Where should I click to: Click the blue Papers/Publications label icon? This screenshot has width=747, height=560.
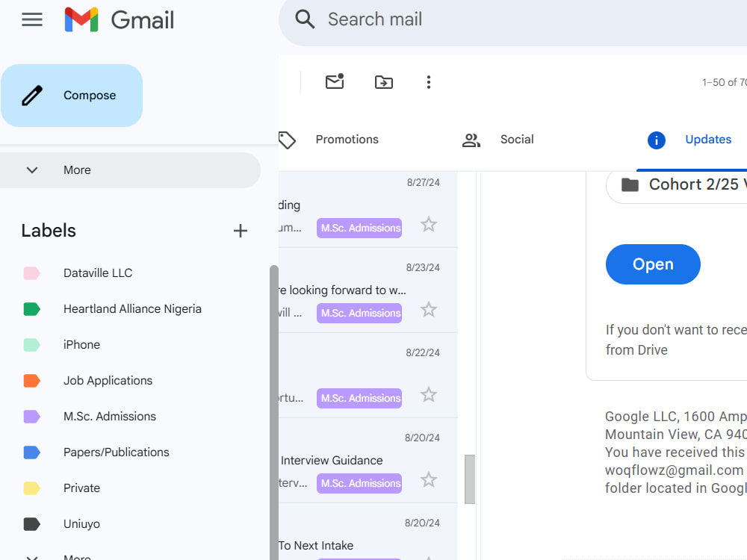(31, 452)
